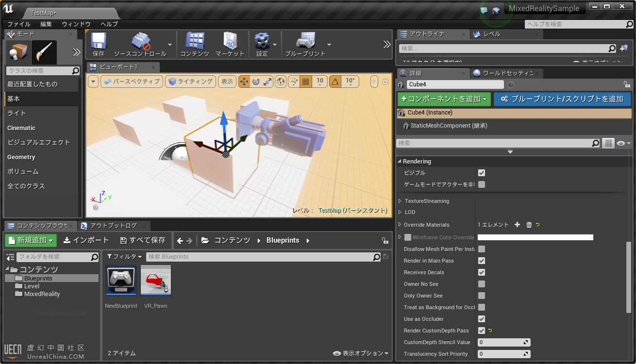Select the translate gizmo tool in viewport

pos(244,82)
